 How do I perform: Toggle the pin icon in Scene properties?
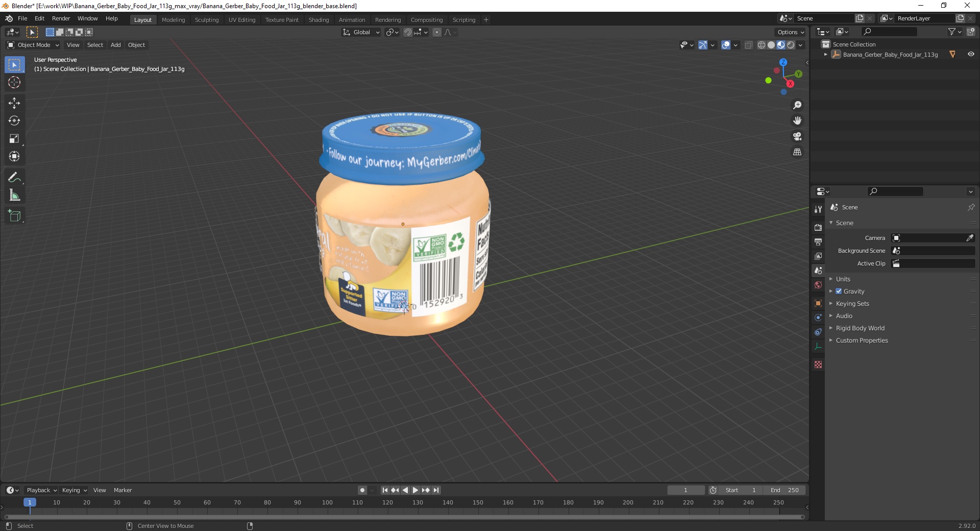[x=971, y=207]
